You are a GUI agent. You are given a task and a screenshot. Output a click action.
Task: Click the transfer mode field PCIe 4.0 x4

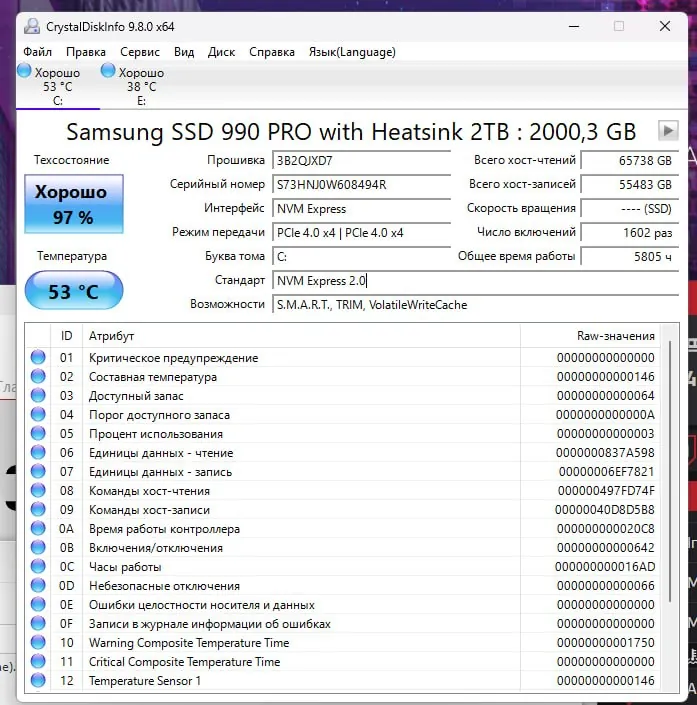[361, 232]
